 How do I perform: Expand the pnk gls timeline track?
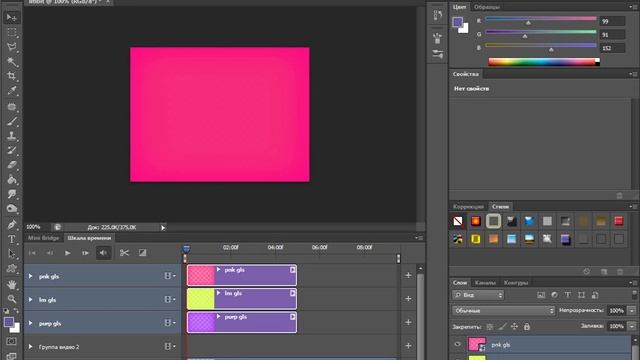click(x=30, y=276)
